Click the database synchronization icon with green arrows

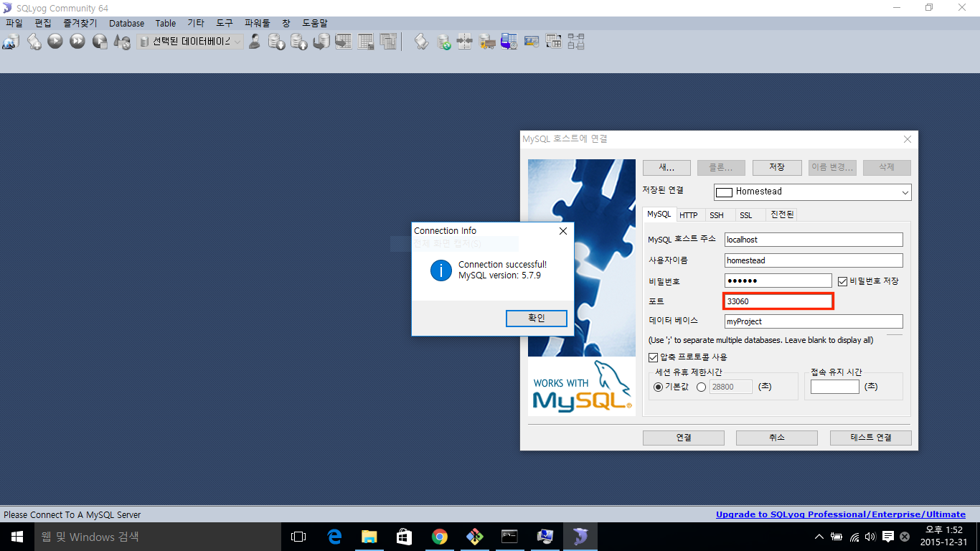[444, 42]
